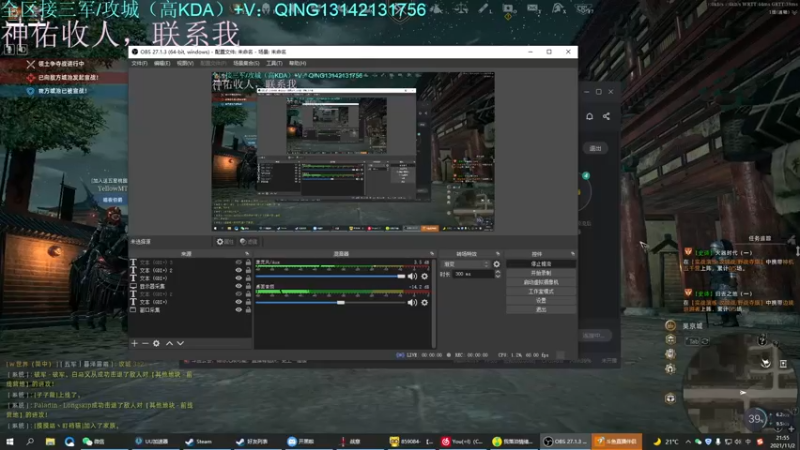Open OBS 设置 settings button
The image size is (800, 450).
(541, 301)
